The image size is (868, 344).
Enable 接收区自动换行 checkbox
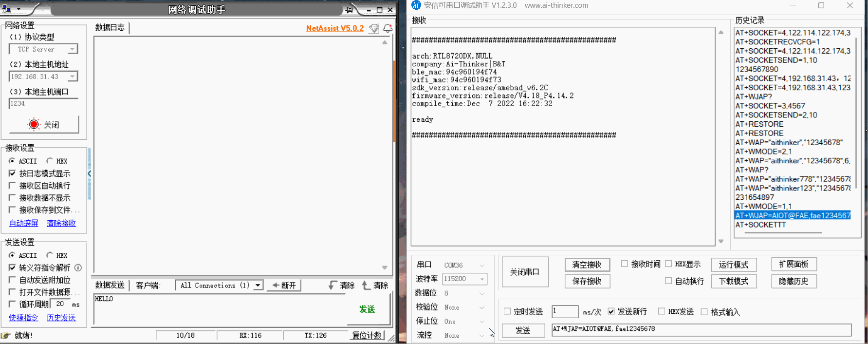(x=12, y=185)
